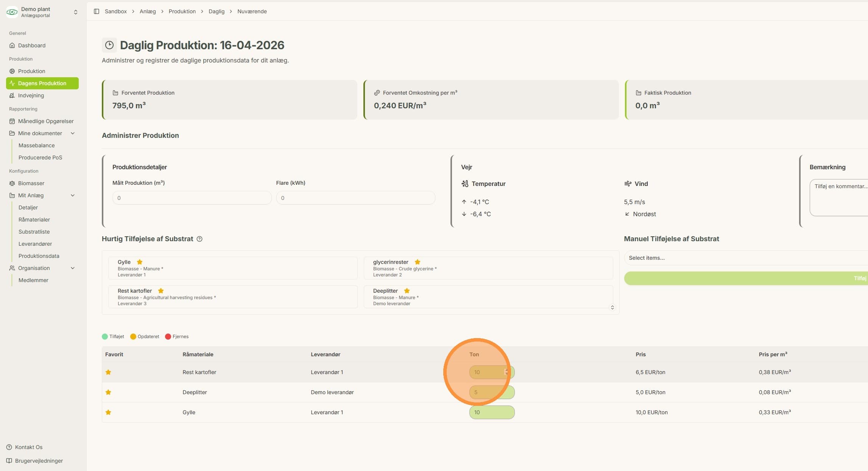The image size is (868, 471).
Task: Click the clock icon next to Daglig Produktion
Action: coord(109,45)
